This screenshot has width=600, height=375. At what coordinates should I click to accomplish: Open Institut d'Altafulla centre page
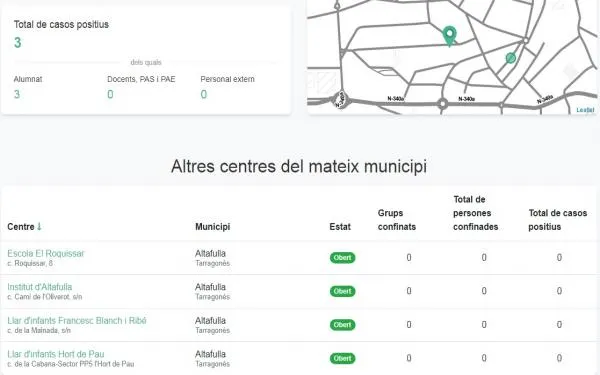point(39,287)
